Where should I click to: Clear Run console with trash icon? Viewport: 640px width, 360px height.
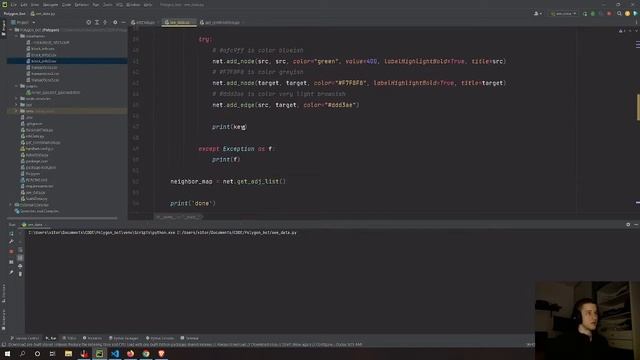(x=20, y=274)
